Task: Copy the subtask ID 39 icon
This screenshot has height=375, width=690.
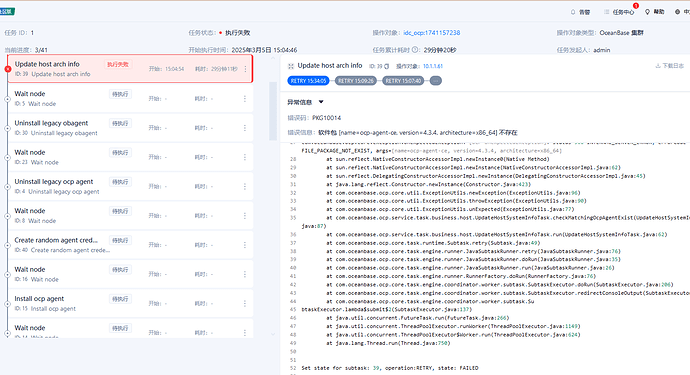Action: [x=387, y=66]
